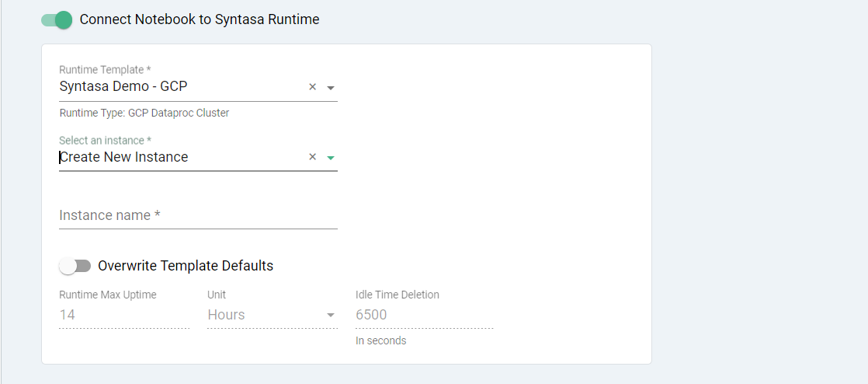Select the Hours unit value

tap(227, 315)
